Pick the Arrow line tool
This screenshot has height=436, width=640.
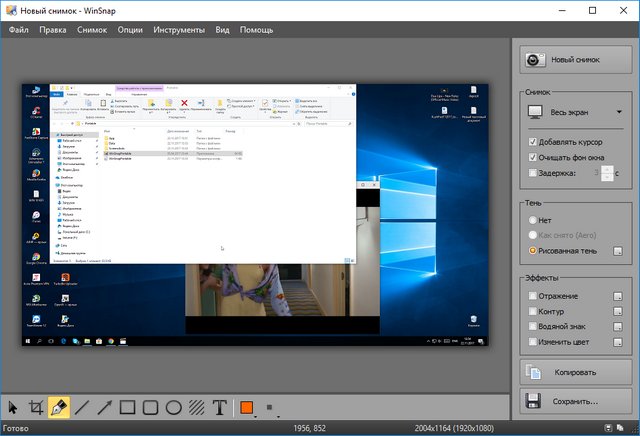point(105,408)
